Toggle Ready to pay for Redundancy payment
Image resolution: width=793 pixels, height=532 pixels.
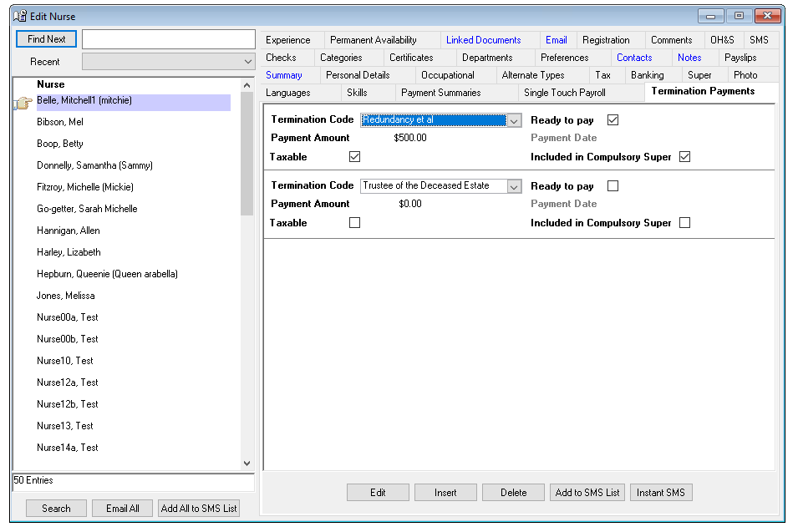point(613,120)
